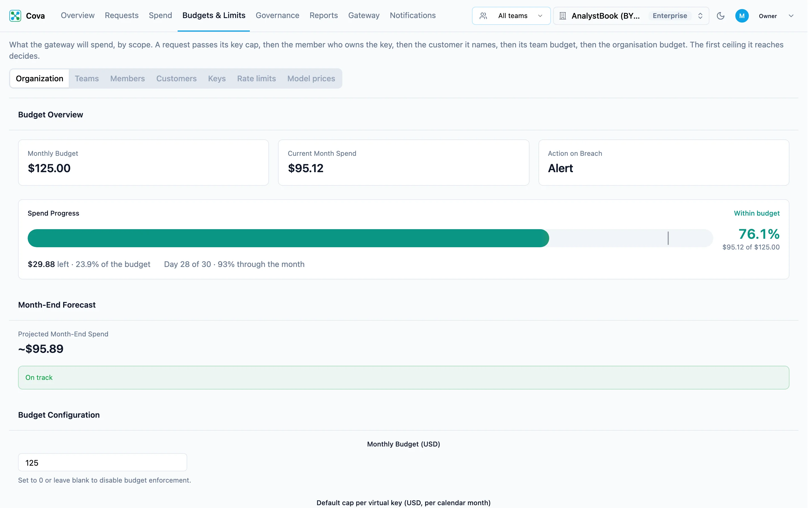Go to the Overview nav item
Viewport: 812px width, 508px height.
click(78, 16)
